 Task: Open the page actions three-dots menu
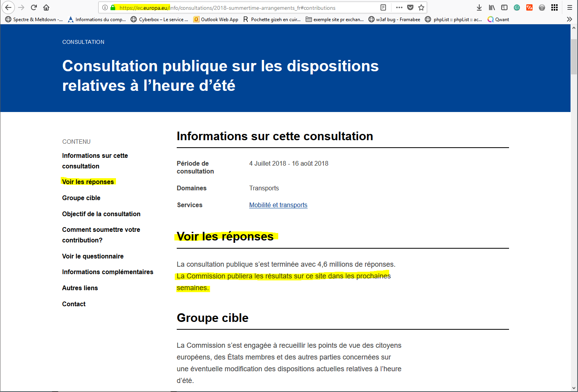pyautogui.click(x=399, y=7)
